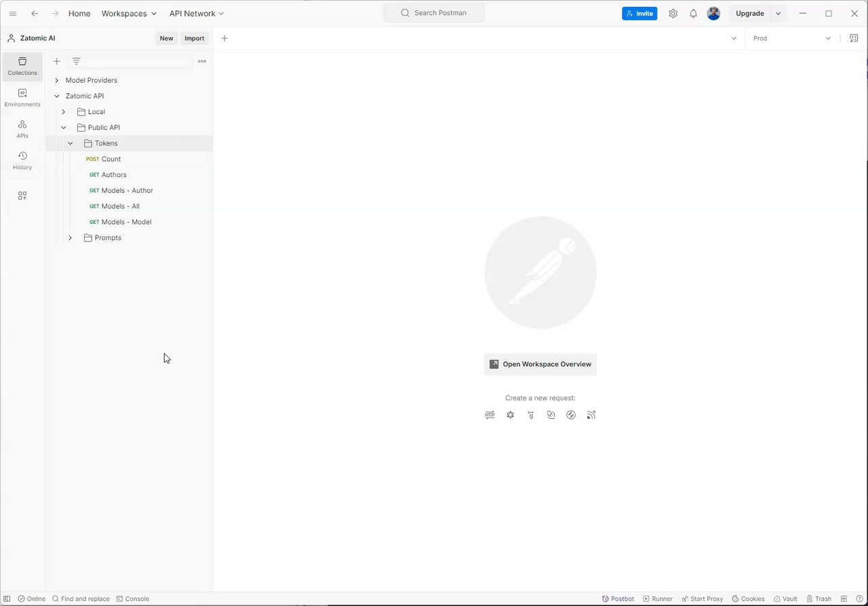
Task: Open Find and replace
Action: (x=81, y=599)
